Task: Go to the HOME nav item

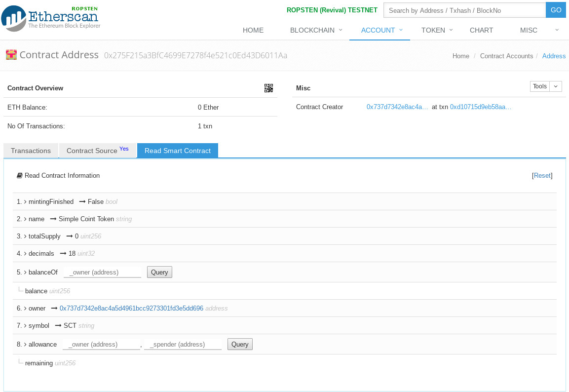Action: tap(253, 30)
